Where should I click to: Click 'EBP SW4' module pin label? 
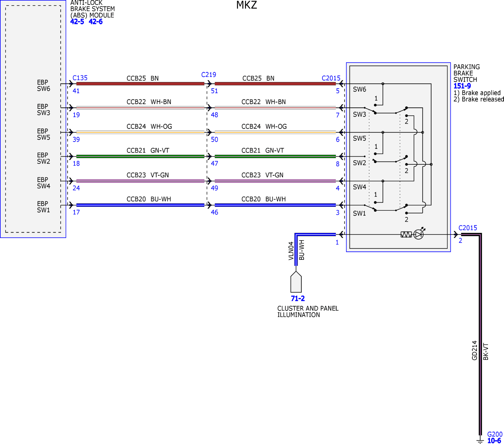pyautogui.click(x=44, y=183)
